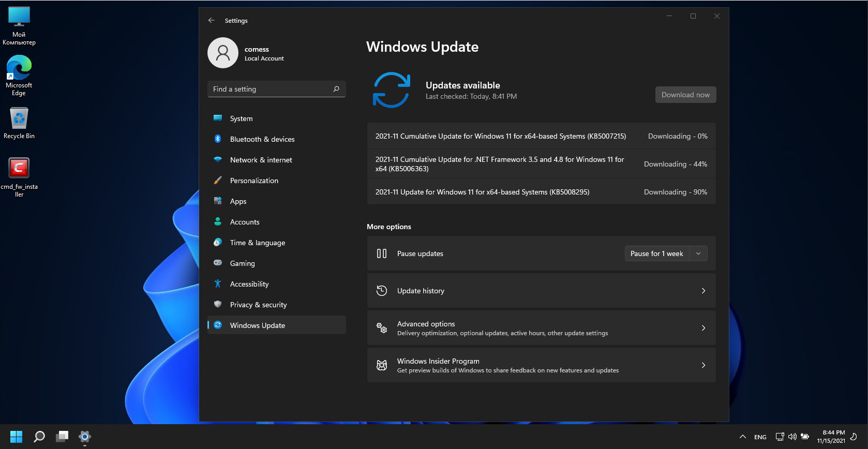Screen dimensions: 868x449
Task: Expand Windows Insider Program chevron
Action: click(704, 365)
